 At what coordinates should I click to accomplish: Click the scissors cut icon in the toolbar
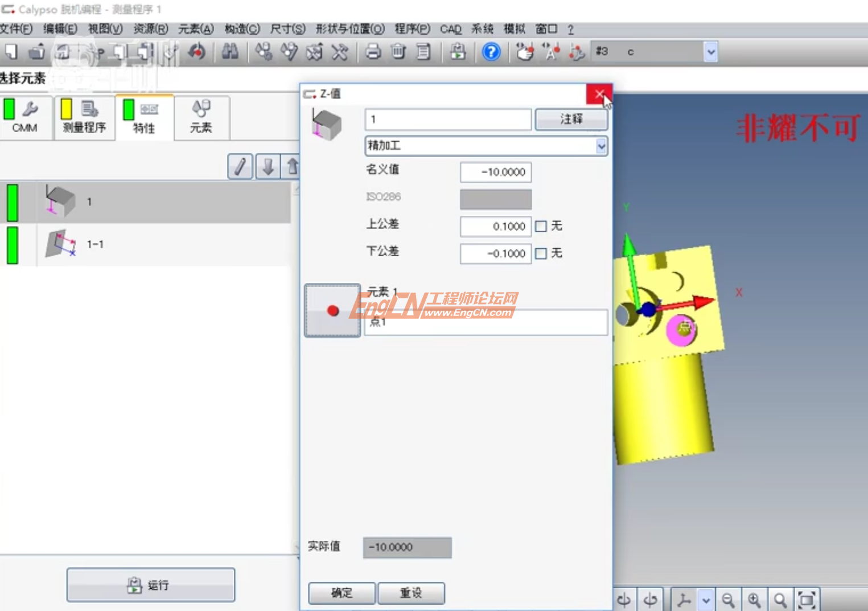[340, 52]
